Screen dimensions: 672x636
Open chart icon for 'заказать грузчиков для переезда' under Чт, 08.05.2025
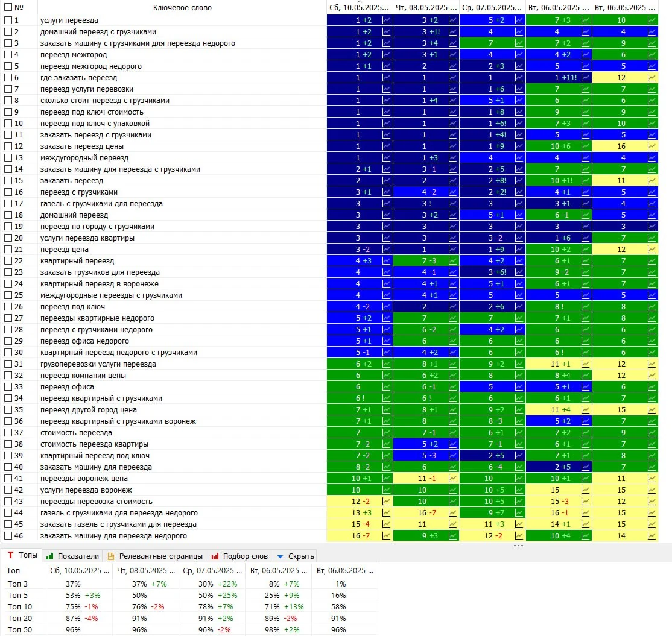pos(452,272)
